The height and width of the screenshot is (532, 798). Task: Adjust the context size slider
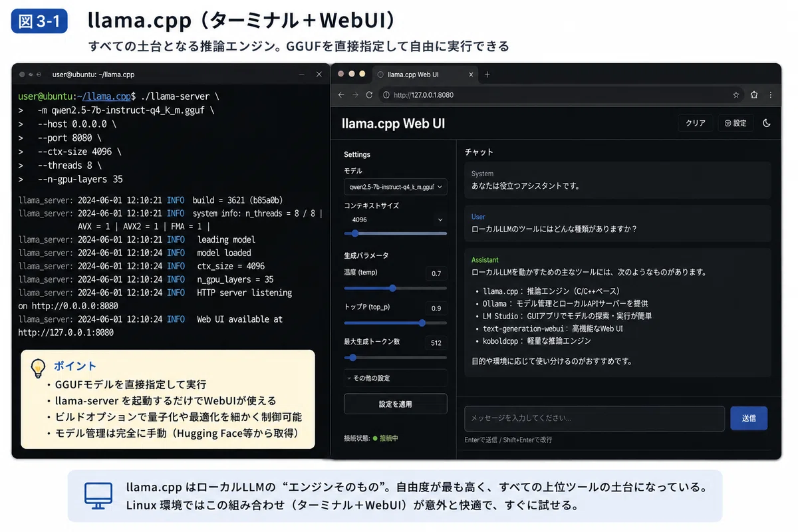pos(396,233)
